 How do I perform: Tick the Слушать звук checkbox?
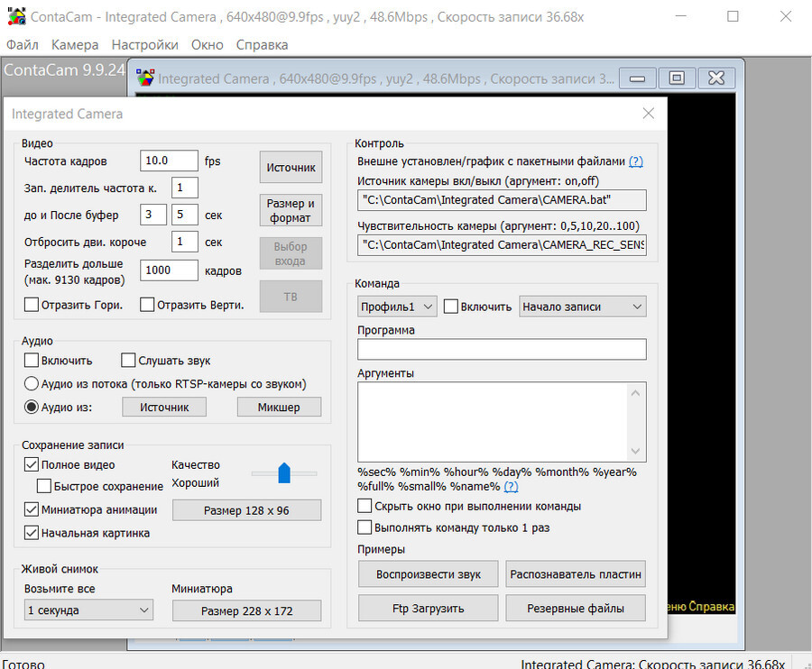point(128,360)
